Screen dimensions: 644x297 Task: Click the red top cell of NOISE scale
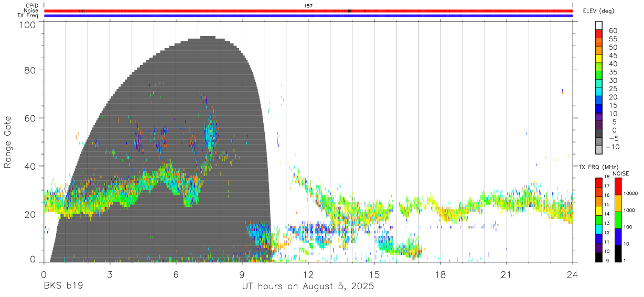click(x=618, y=186)
